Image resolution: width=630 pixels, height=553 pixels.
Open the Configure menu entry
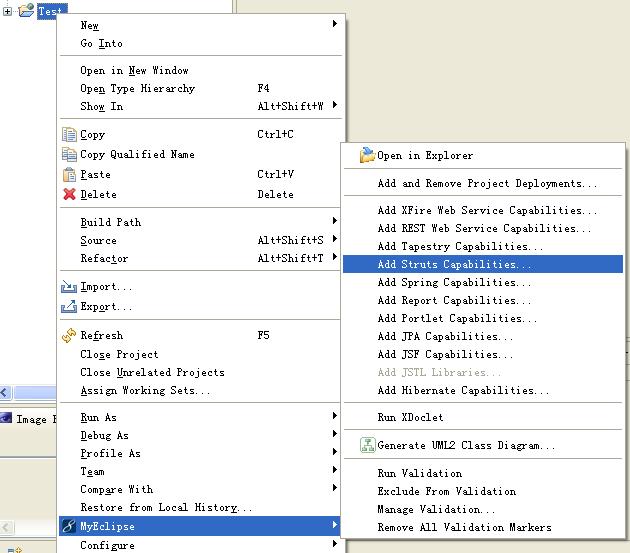click(200, 545)
